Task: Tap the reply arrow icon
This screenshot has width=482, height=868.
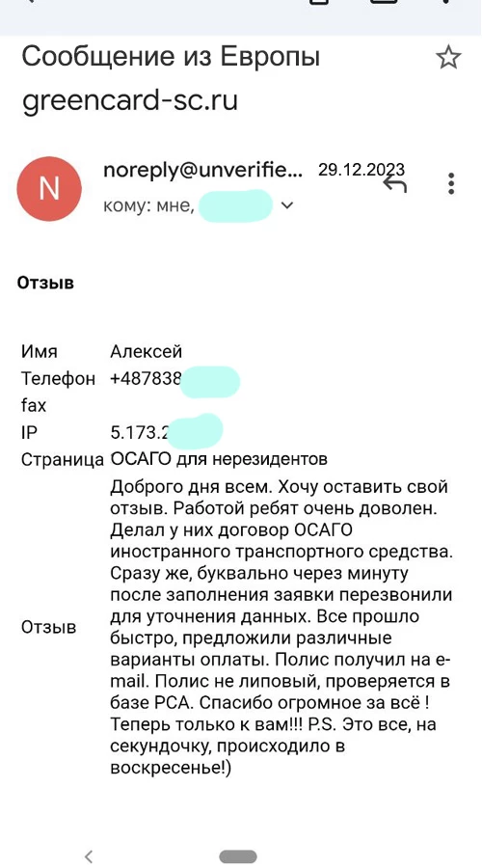Action: 394,184
